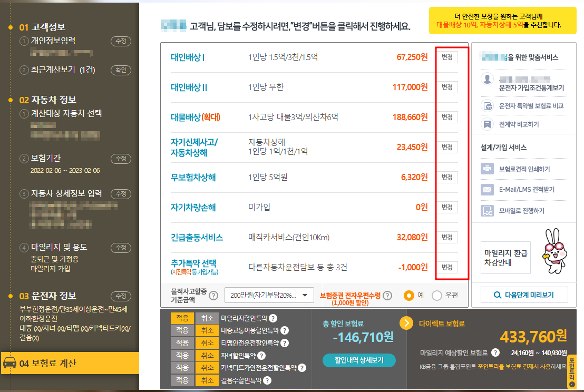The height and width of the screenshot is (392, 584).
Task: Select the mobile phone icon for 모바일로 진행하기
Action: [487, 210]
